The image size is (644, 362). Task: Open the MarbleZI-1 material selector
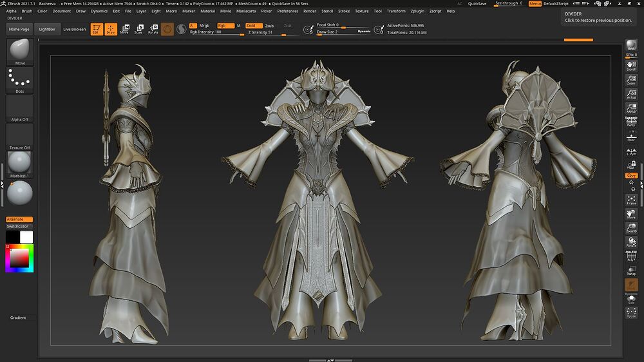coord(20,164)
